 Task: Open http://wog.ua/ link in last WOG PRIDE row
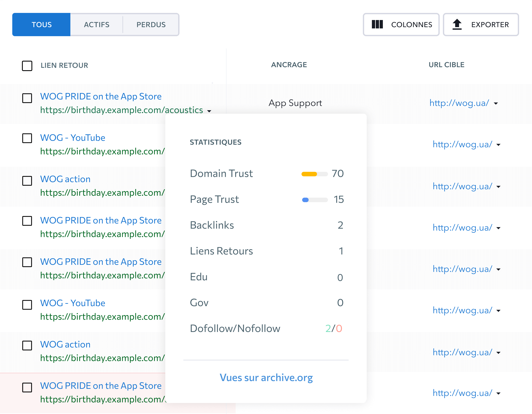pos(462,393)
